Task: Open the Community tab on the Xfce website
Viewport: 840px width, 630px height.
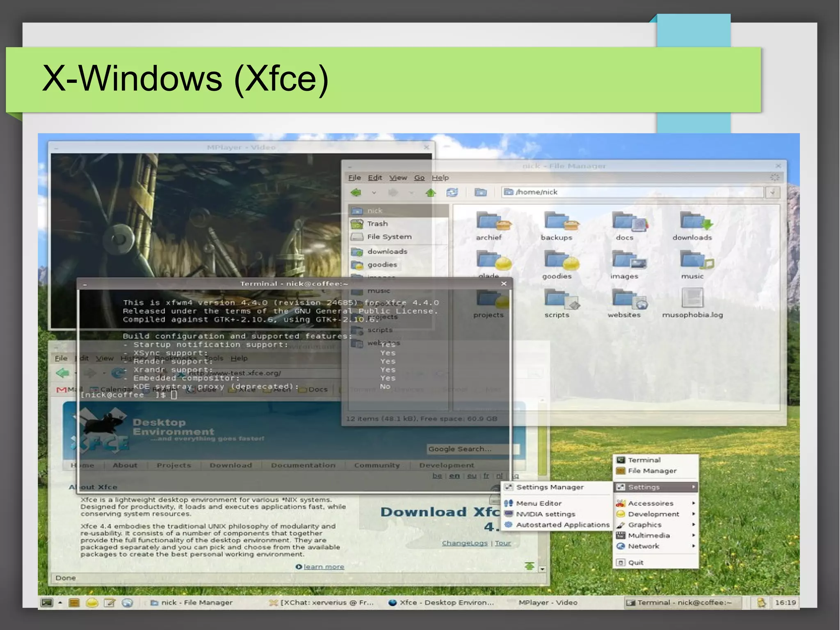Action: [377, 465]
